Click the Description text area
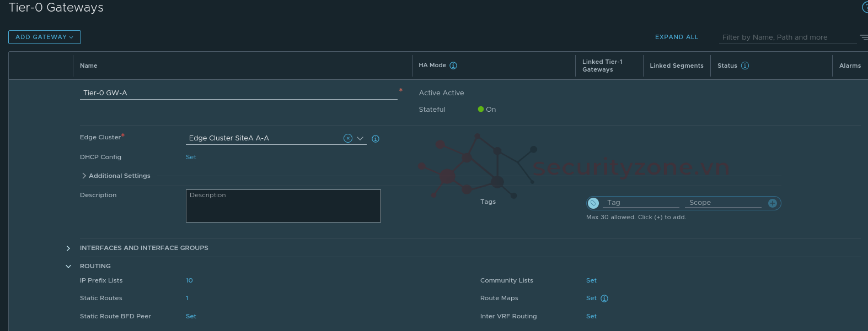 click(x=283, y=206)
